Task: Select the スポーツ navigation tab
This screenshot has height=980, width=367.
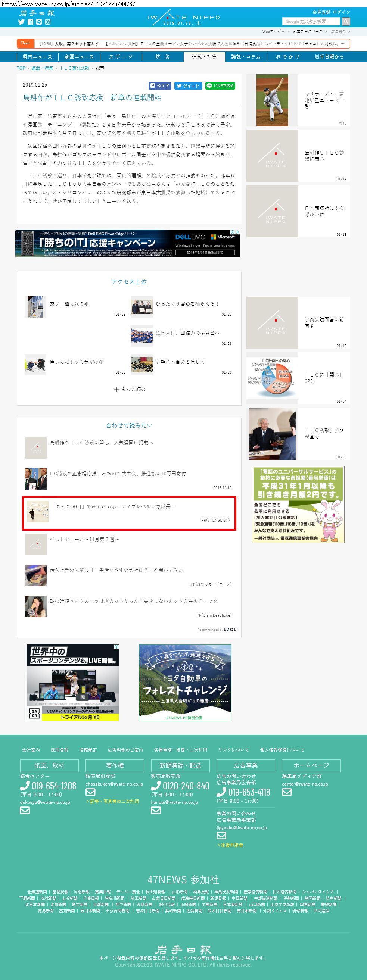Action: [x=121, y=57]
